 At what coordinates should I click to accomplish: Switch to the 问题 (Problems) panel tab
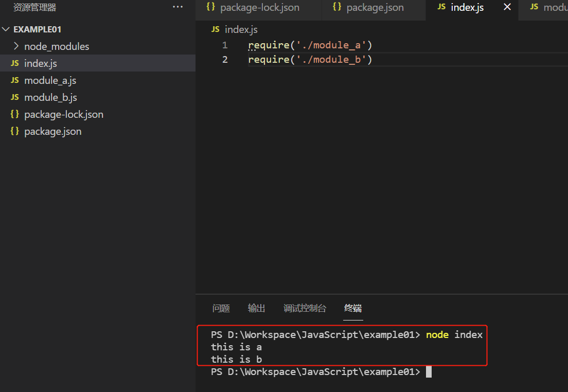point(221,308)
